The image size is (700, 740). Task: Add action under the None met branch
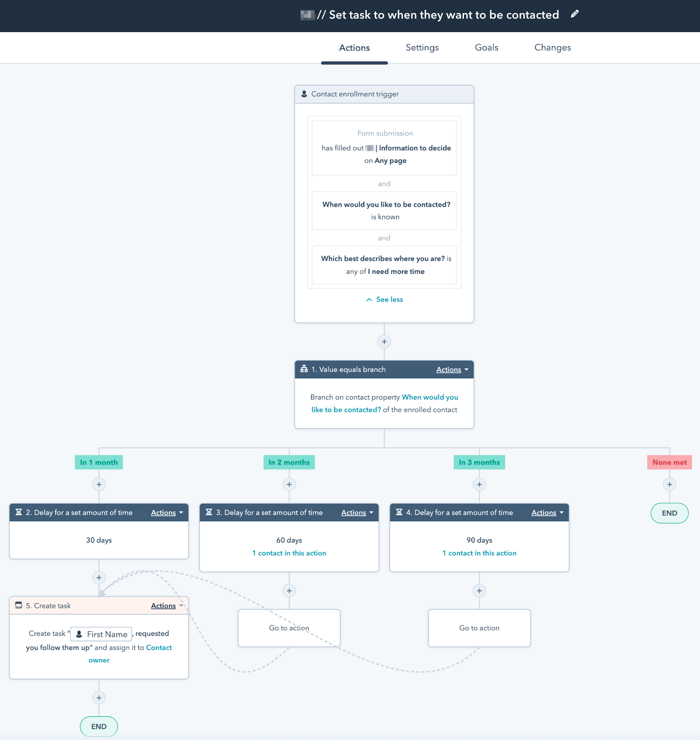tap(669, 484)
